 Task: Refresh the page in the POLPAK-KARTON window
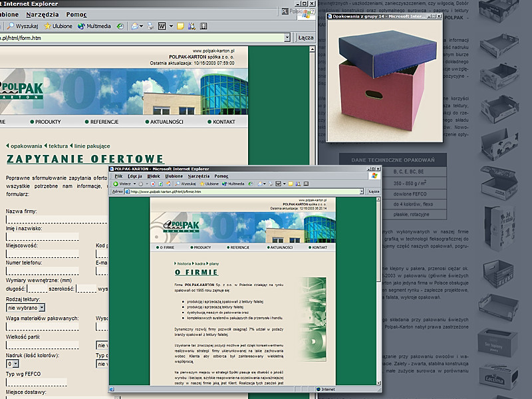160,184
